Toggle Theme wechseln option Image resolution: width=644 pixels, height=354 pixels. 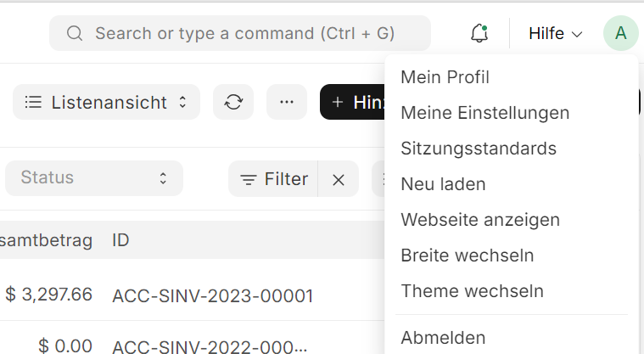(x=472, y=291)
